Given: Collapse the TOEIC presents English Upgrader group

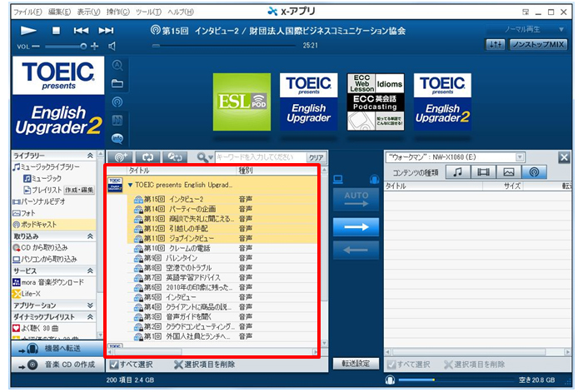Looking at the screenshot, I should 130,185.
